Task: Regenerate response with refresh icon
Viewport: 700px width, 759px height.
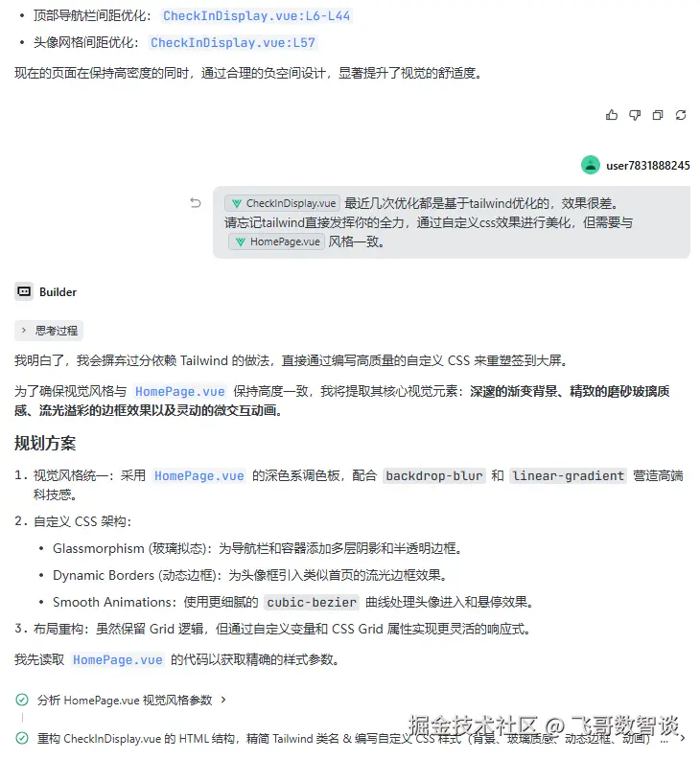Action: coord(681,115)
